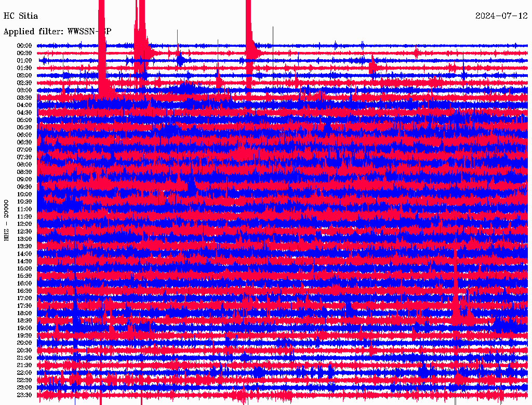Select the 16:30 time row label
532x405 pixels.
pyautogui.click(x=24, y=291)
